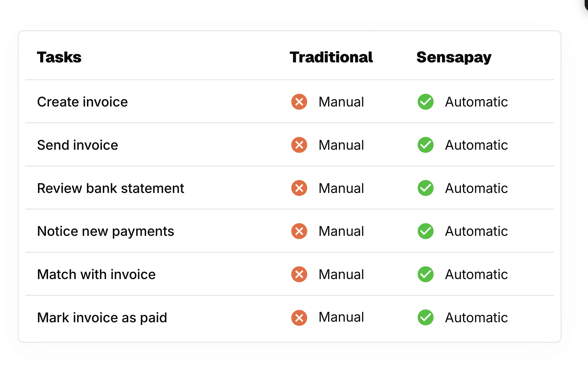This screenshot has height=381, width=588.
Task: Click the red X icon beside Create invoice
Action: (x=299, y=102)
